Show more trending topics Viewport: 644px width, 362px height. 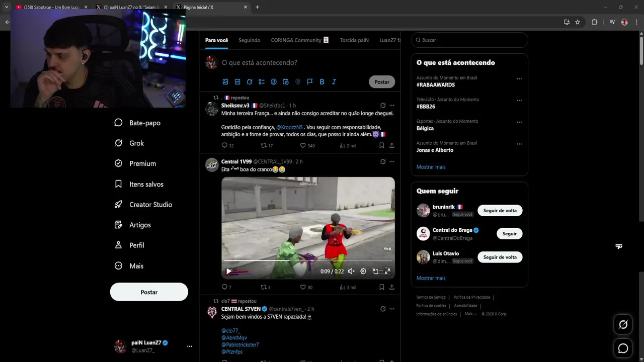(431, 167)
